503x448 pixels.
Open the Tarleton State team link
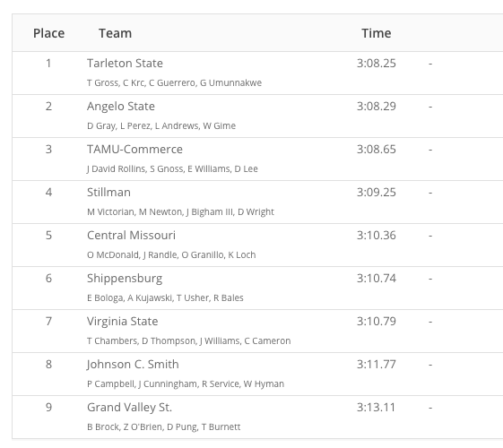(125, 63)
